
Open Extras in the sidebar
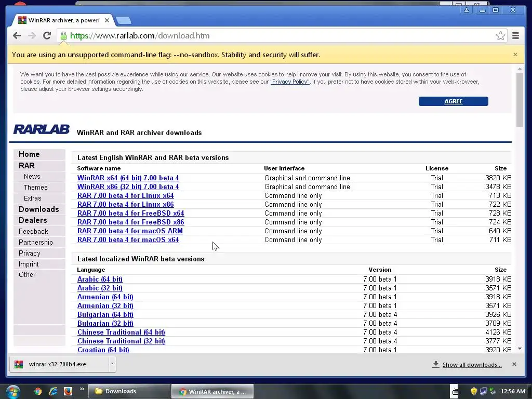pos(33,198)
